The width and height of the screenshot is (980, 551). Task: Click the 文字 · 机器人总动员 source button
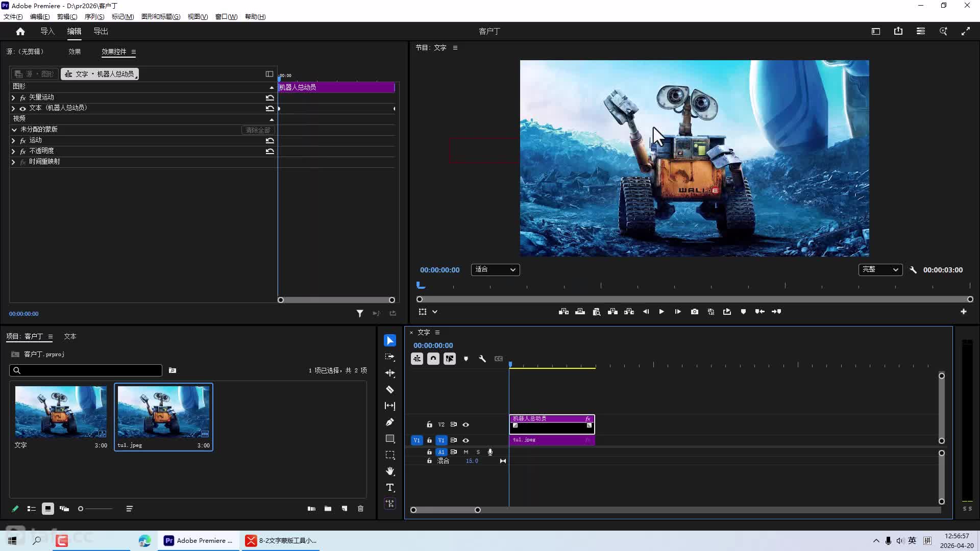point(100,74)
